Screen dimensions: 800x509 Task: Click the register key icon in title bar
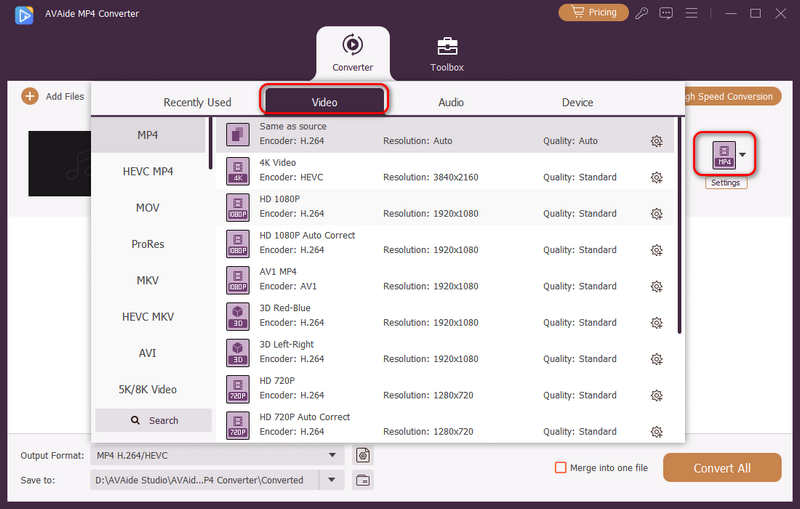click(x=641, y=13)
